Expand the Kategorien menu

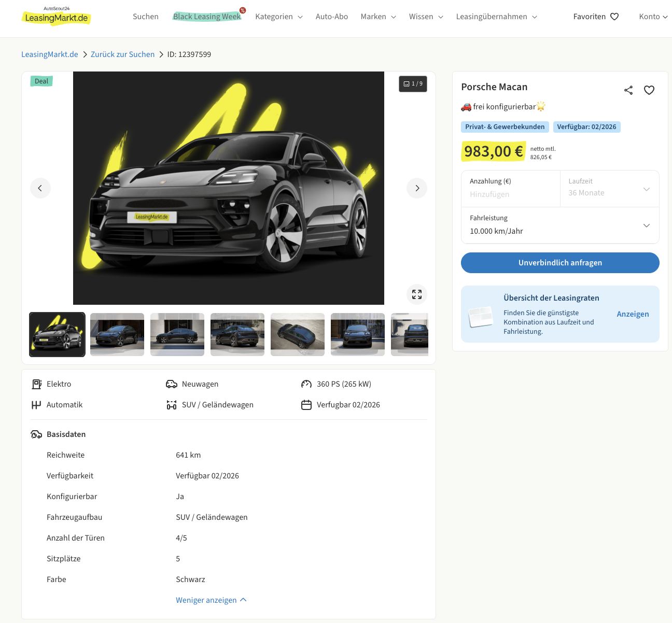pyautogui.click(x=278, y=17)
